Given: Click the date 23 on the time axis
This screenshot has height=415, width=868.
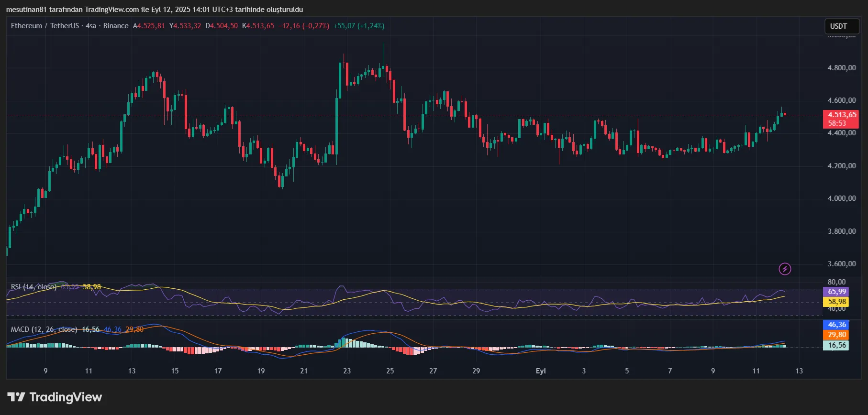Looking at the screenshot, I should (347, 371).
